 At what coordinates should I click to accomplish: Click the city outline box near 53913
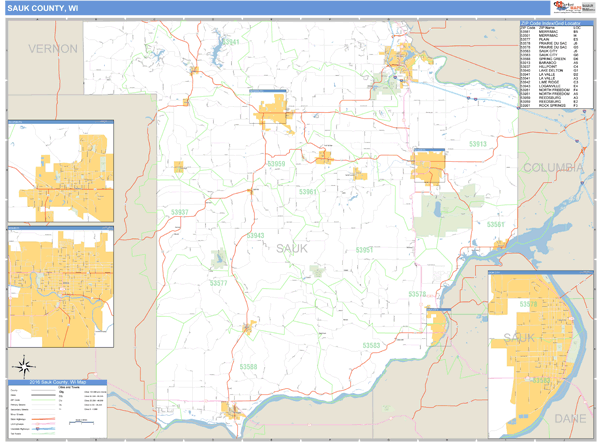click(429, 165)
